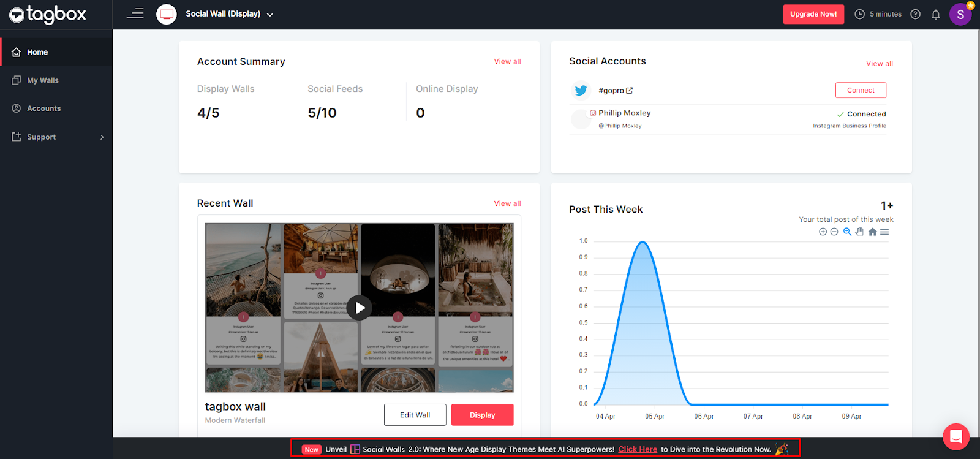Click the Social Walls 2.0 banner icon
Image resolution: width=980 pixels, height=459 pixels.
(355, 449)
